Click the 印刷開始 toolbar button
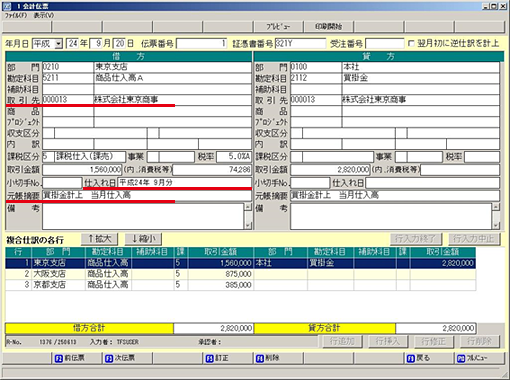Viewport: 510px width, 380px height. [x=328, y=27]
